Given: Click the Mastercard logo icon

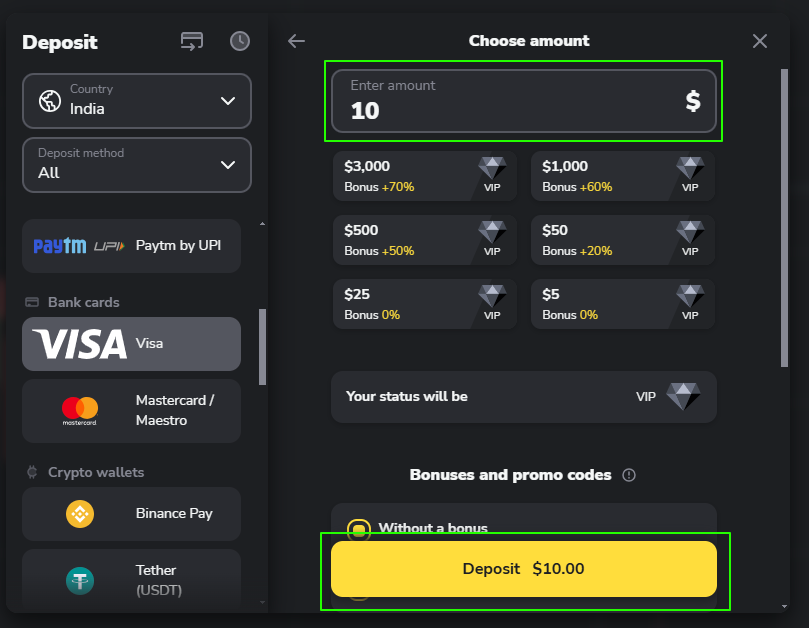Looking at the screenshot, I should [x=80, y=410].
